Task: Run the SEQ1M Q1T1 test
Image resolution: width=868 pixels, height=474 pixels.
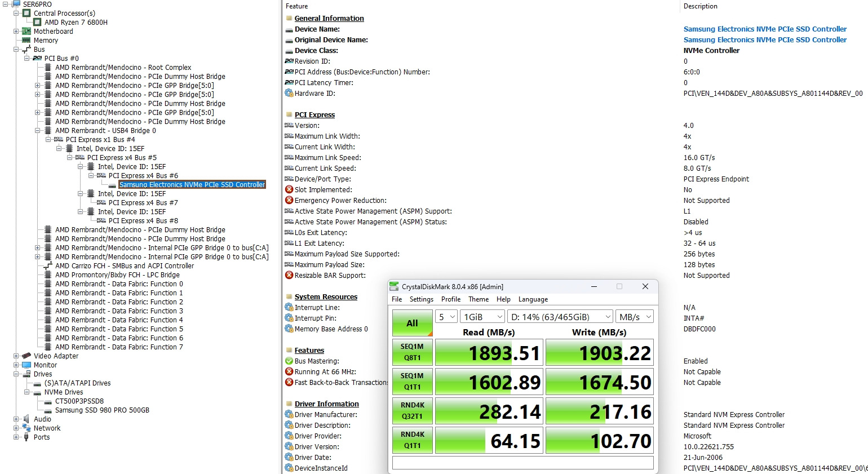Action: click(x=413, y=382)
